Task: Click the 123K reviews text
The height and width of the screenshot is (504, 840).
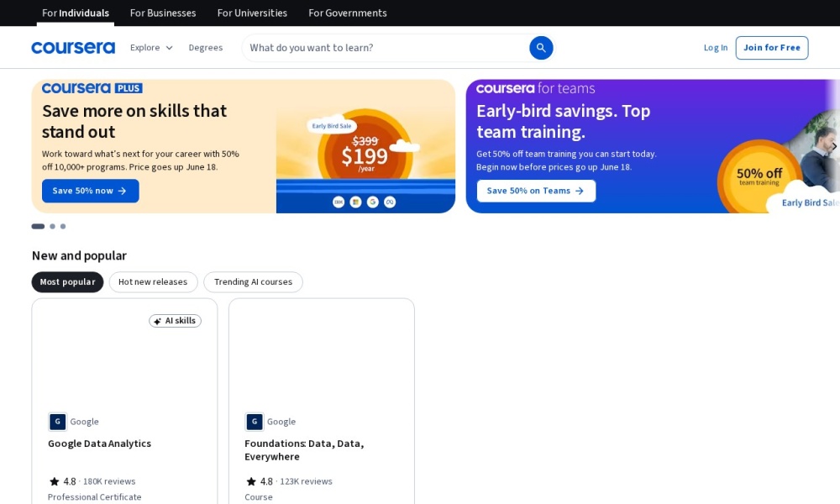Action: [307, 481]
